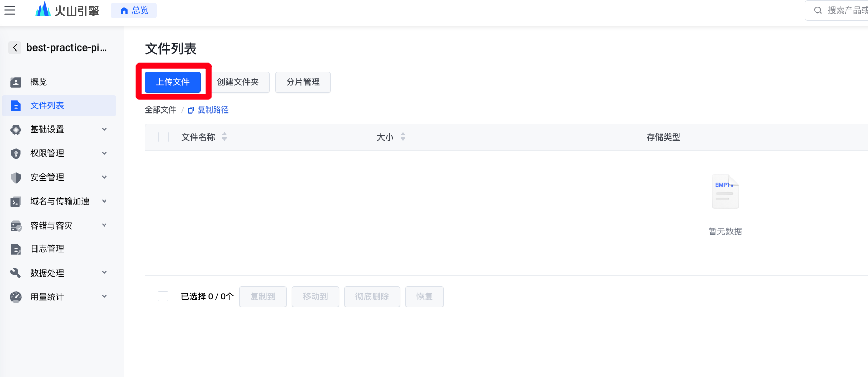The image size is (868, 377).
Task: Click the 权限管理 shield icon
Action: pyautogui.click(x=16, y=154)
